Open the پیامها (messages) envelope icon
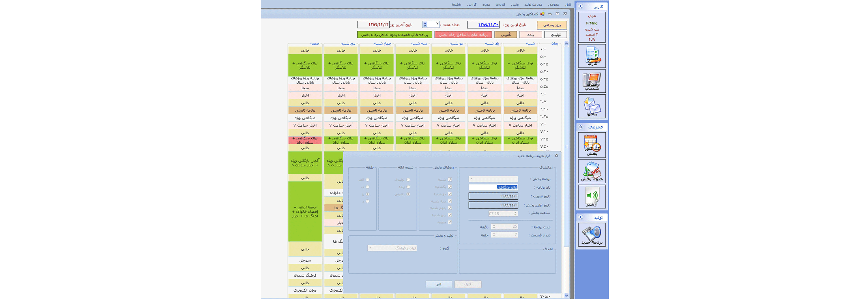 click(x=592, y=107)
